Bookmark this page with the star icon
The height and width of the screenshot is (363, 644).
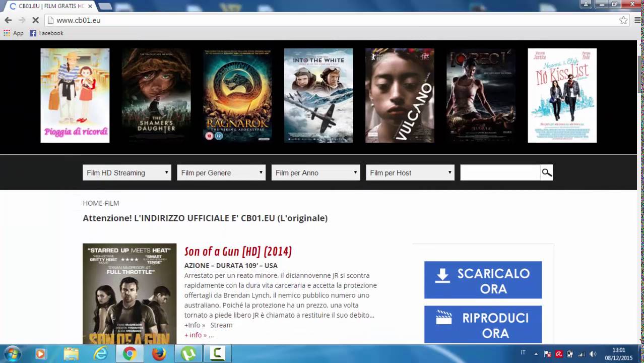(x=623, y=20)
